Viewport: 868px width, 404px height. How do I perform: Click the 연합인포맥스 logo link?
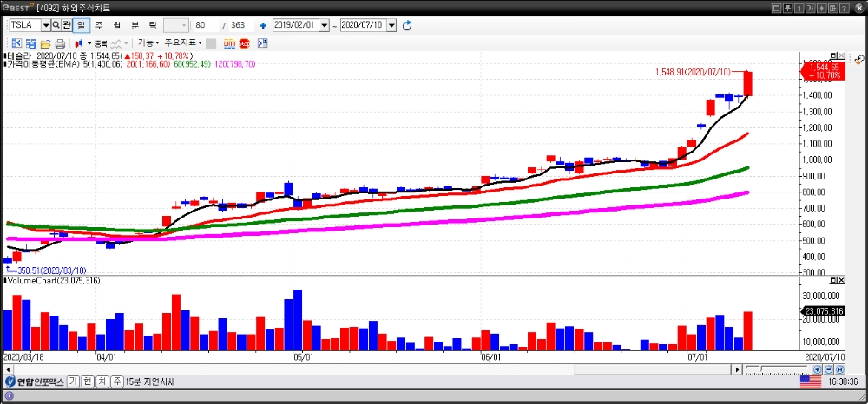click(x=35, y=382)
